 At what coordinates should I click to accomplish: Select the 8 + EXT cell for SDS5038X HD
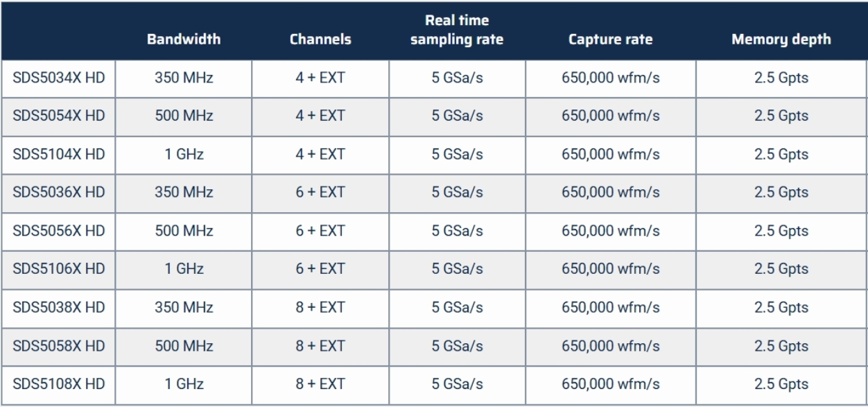320,307
